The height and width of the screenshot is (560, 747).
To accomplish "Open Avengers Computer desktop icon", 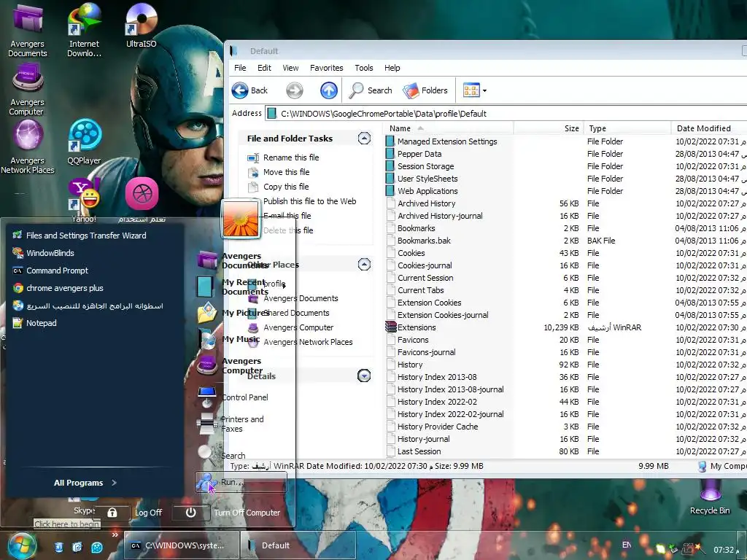I will [27, 90].
